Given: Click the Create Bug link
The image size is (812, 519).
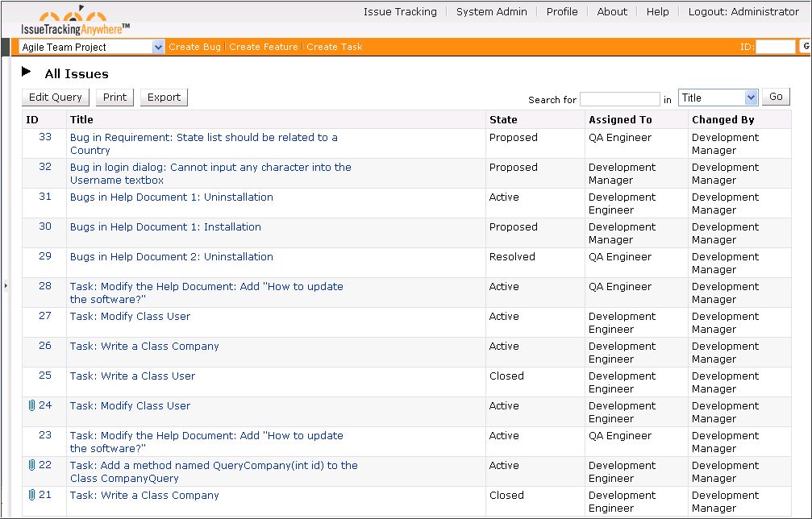Looking at the screenshot, I should pyautogui.click(x=194, y=47).
